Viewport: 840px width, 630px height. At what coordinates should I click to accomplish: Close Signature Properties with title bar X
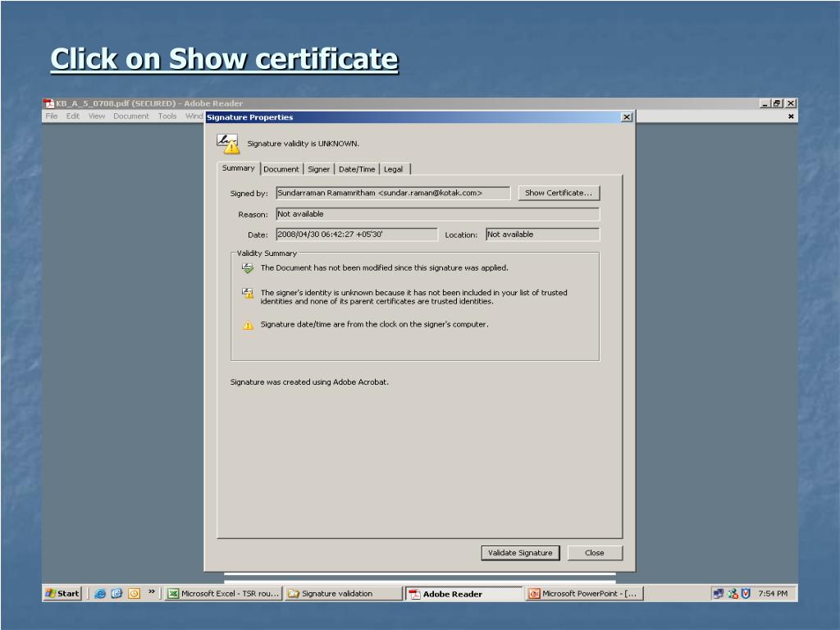point(627,117)
